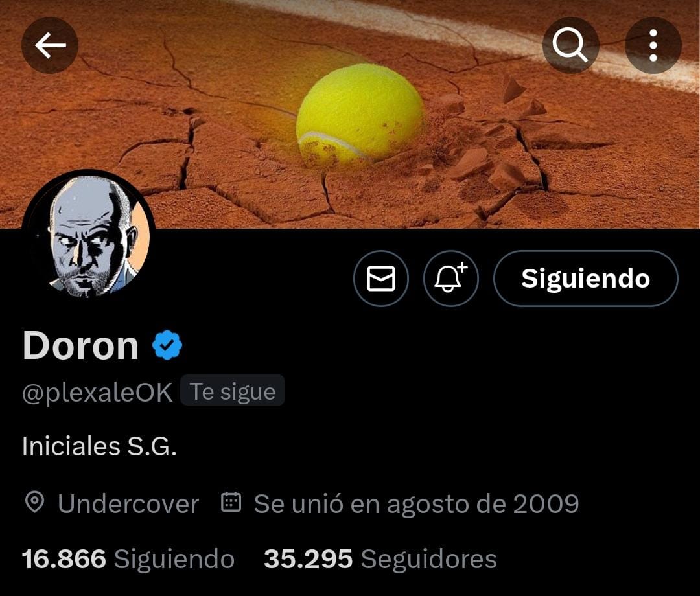Open the 35.295 Seguidores list
The width and height of the screenshot is (700, 596).
pyautogui.click(x=380, y=558)
